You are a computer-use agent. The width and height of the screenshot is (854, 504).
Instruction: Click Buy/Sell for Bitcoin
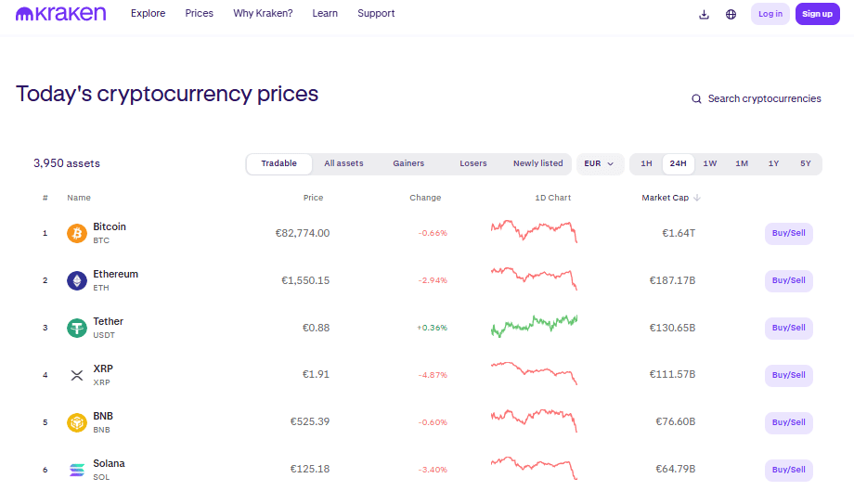(x=789, y=233)
